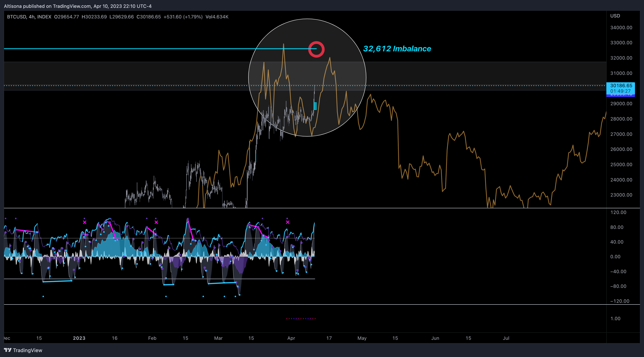
Task: Click the 40.00 oscillator axis label
Action: pyautogui.click(x=617, y=242)
